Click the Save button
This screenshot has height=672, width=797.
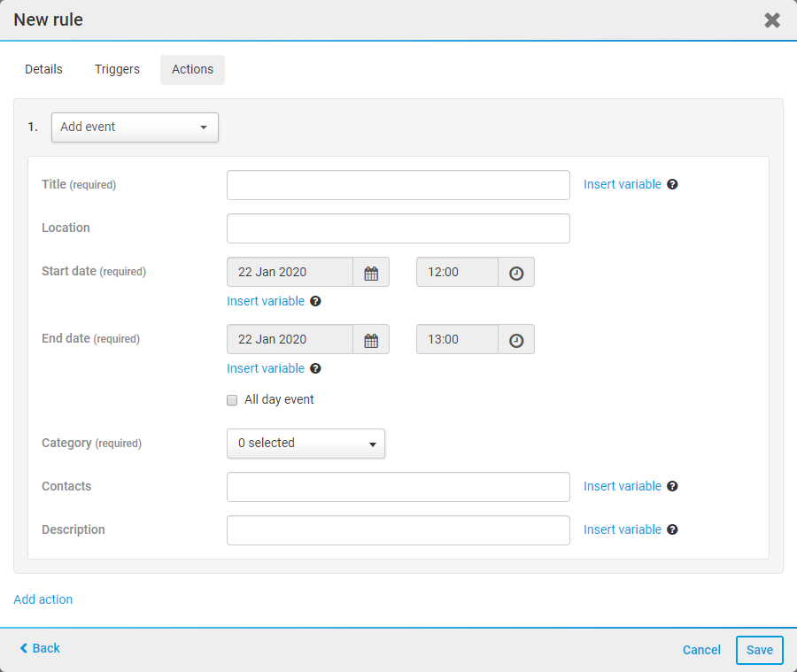pos(759,650)
